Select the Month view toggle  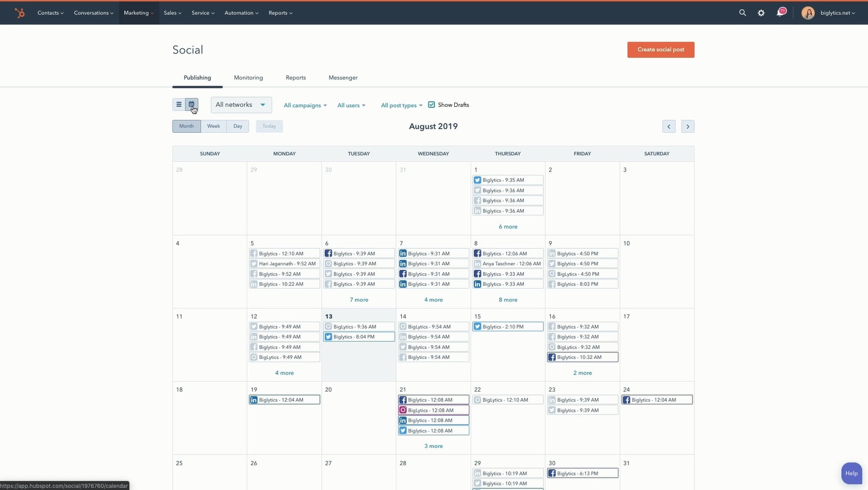(x=187, y=126)
